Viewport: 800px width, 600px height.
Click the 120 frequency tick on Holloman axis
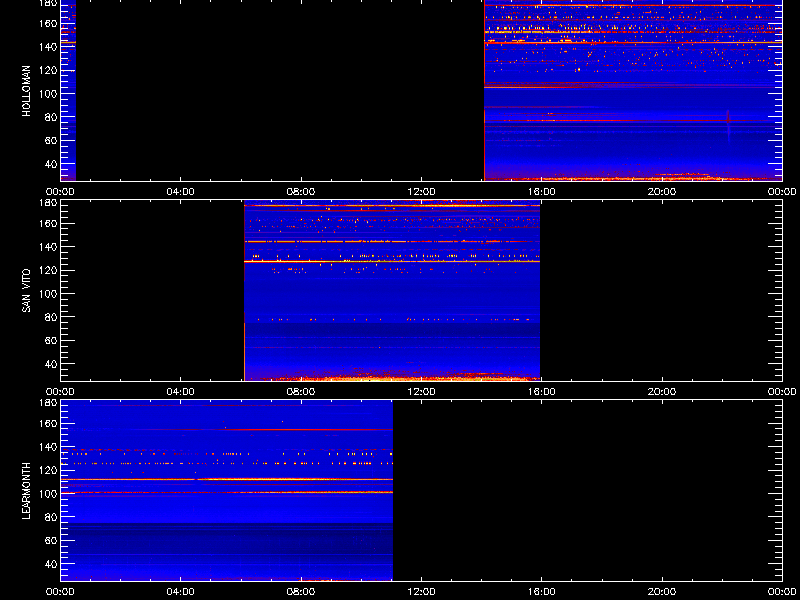49,70
